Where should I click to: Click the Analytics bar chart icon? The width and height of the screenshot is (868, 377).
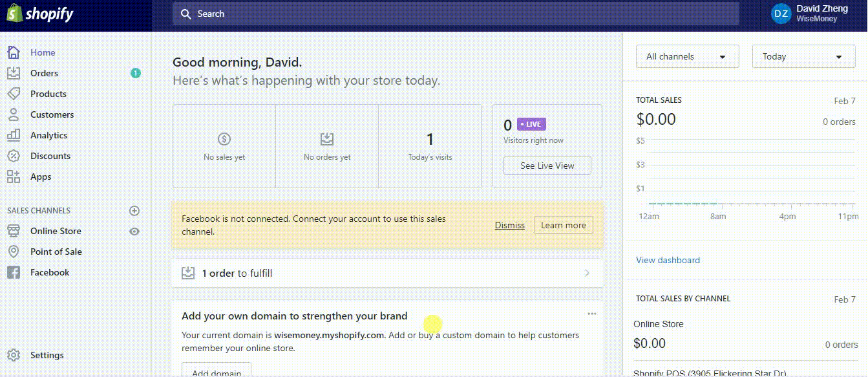pos(13,135)
